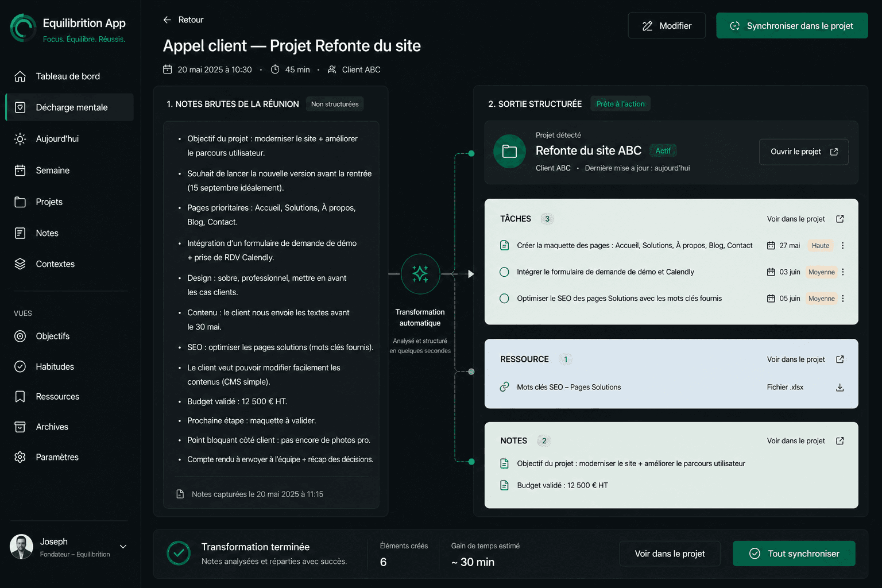The image size is (882, 588).
Task: Click the Notes count badge 2
Action: click(x=544, y=441)
